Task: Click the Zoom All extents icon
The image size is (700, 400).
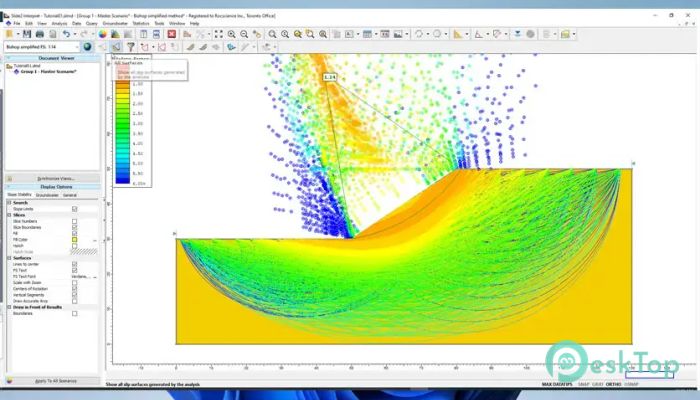Action: (218, 34)
